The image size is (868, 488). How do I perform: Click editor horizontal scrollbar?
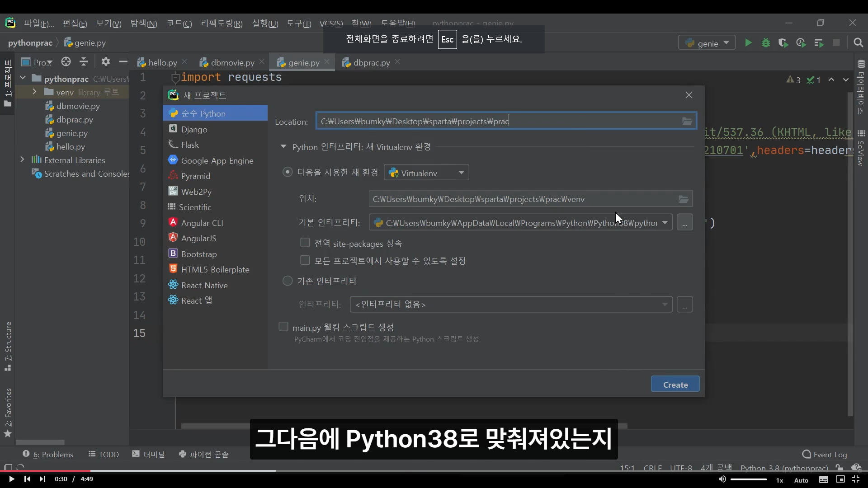404,426
